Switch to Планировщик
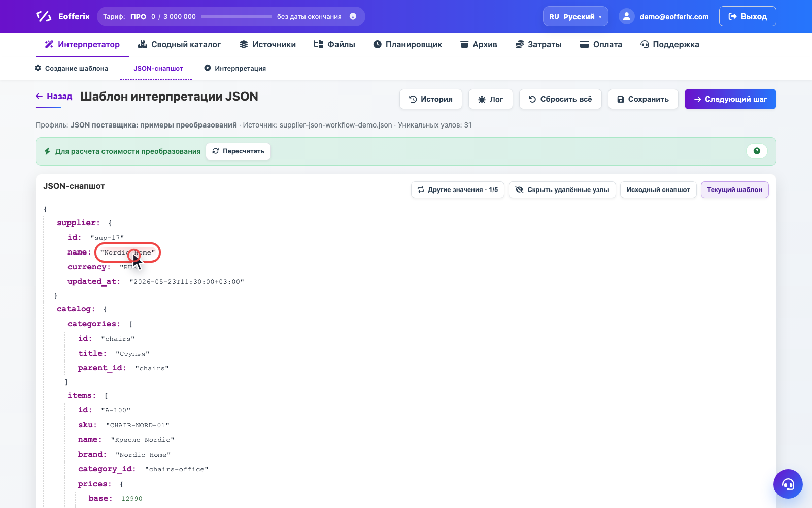Image resolution: width=812 pixels, height=508 pixels. (408, 45)
